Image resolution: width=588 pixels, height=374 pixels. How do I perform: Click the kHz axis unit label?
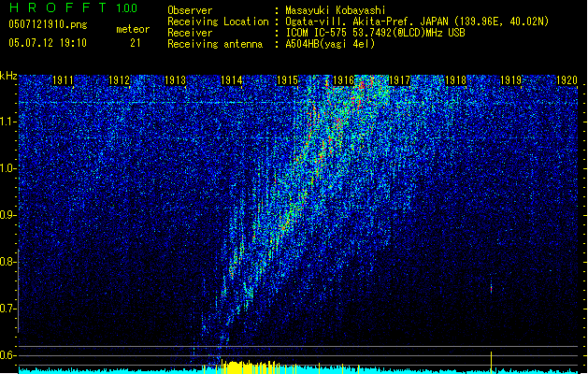[8, 76]
